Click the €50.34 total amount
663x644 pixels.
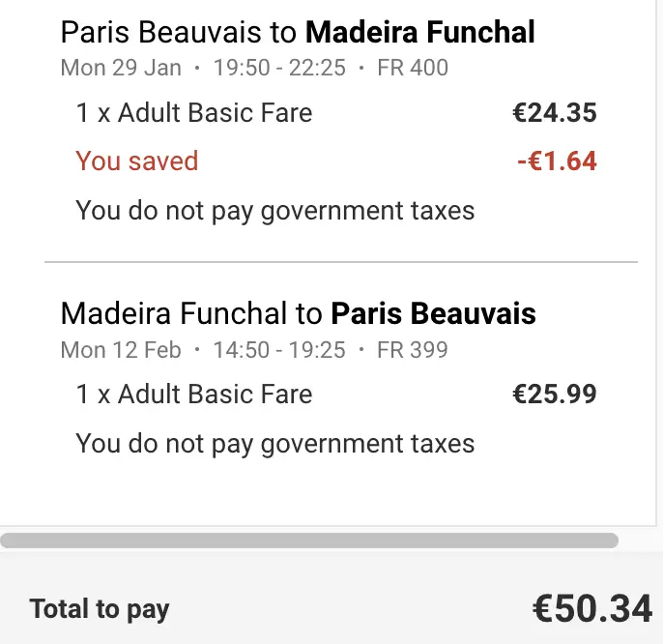(591, 608)
